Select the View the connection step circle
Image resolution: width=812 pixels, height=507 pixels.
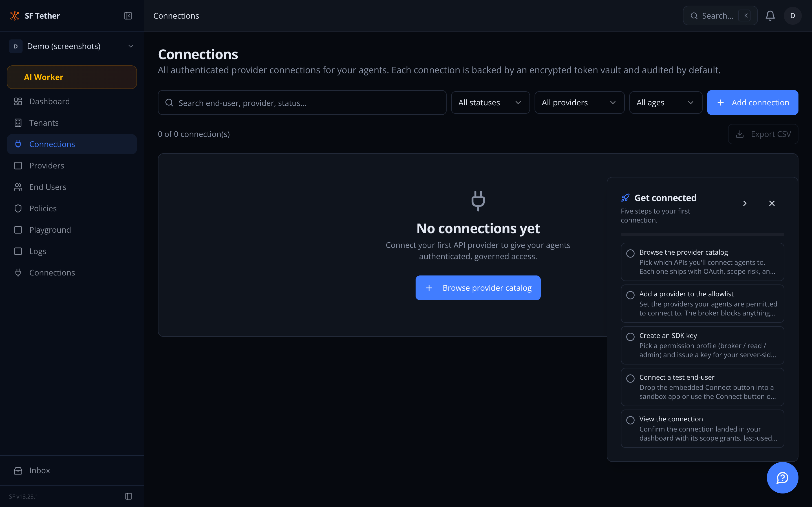coord(630,420)
